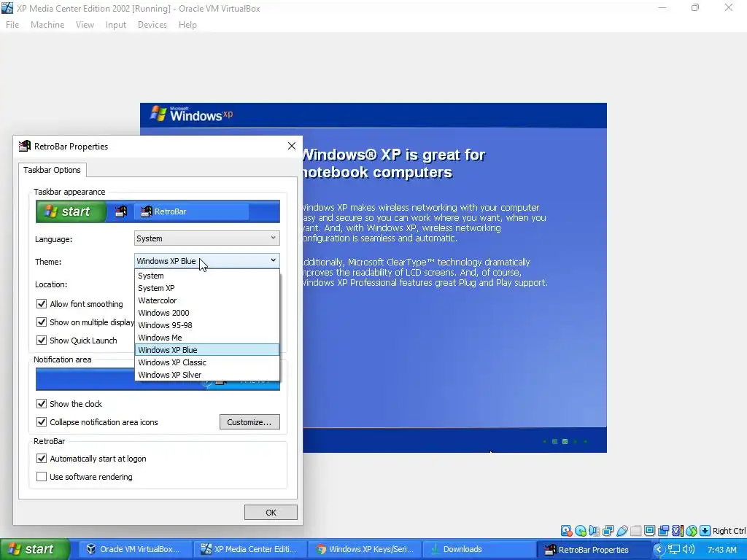The image size is (747, 560).
Task: Click the CPU virtualization 'V' status icon
Action: pos(678,531)
